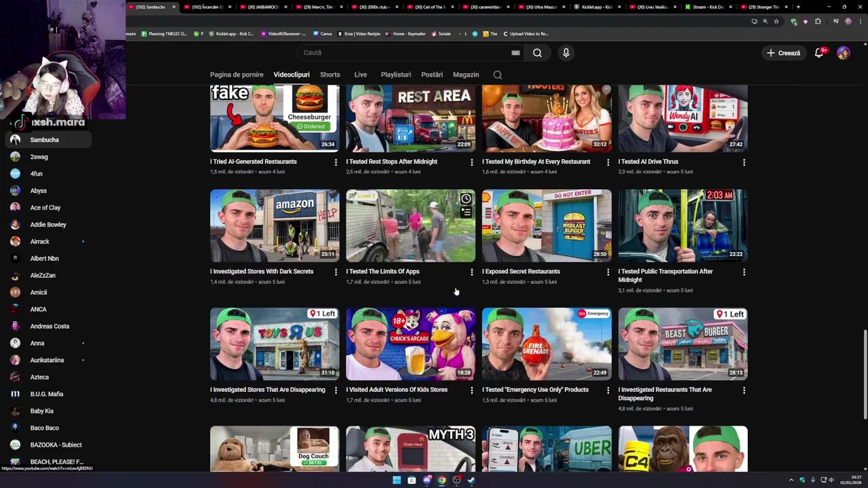This screenshot has height=488, width=868.
Task: Open 'I Tested AI Drive Thrus' title link
Action: point(648,162)
